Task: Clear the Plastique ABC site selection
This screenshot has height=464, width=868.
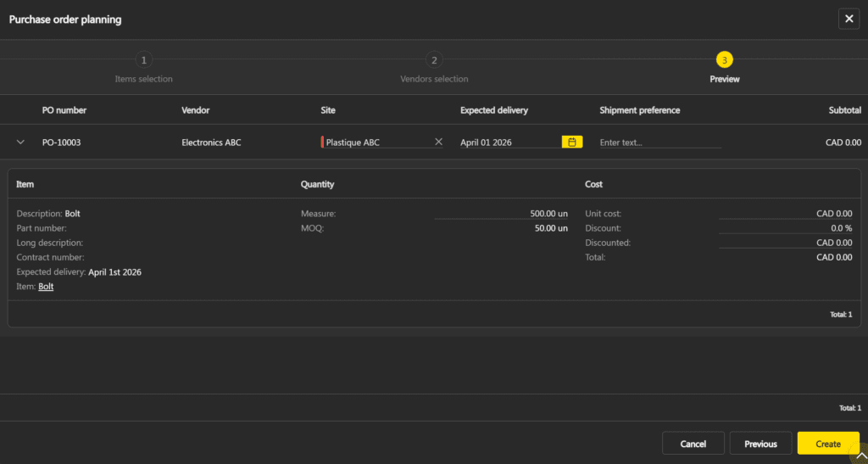Action: 438,143
